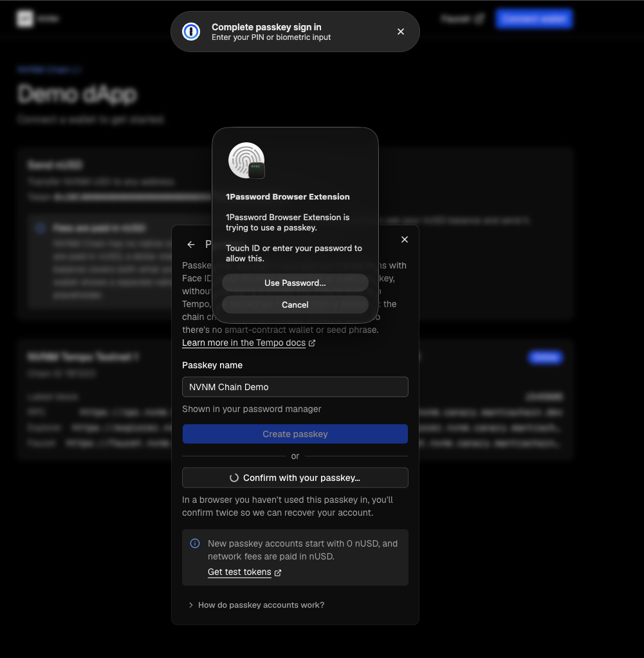Click the blurred Faucet link in header
This screenshot has height=658, width=644.
coord(463,19)
